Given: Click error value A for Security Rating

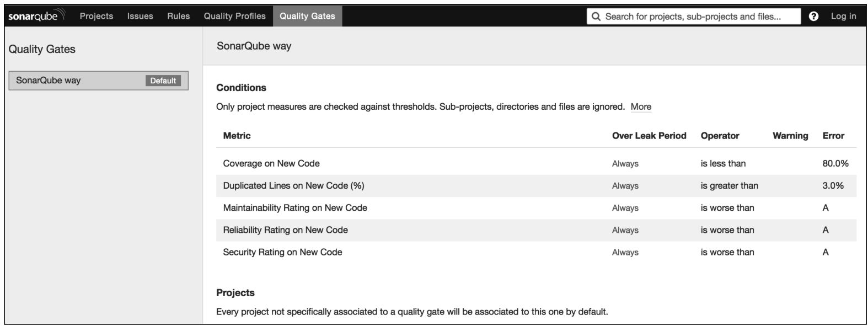Looking at the screenshot, I should click(x=826, y=252).
